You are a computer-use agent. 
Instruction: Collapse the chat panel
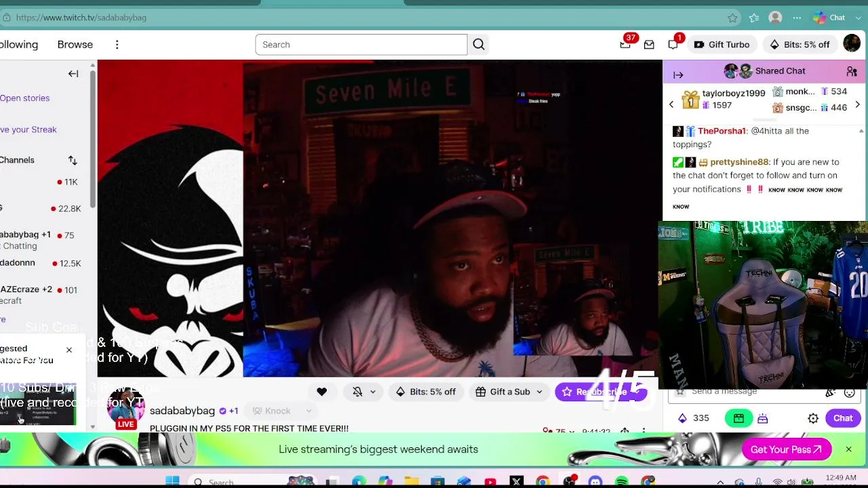[x=678, y=75]
